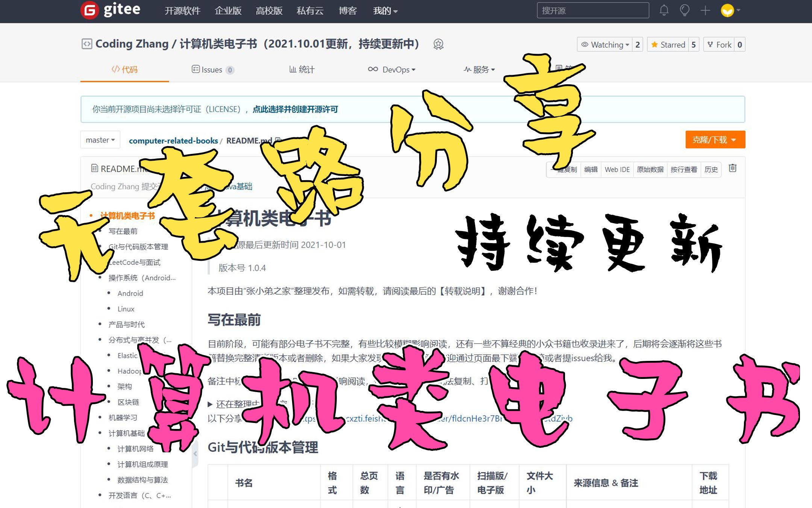Switch to the Issues tab
This screenshot has height=508, width=812.
[209, 70]
